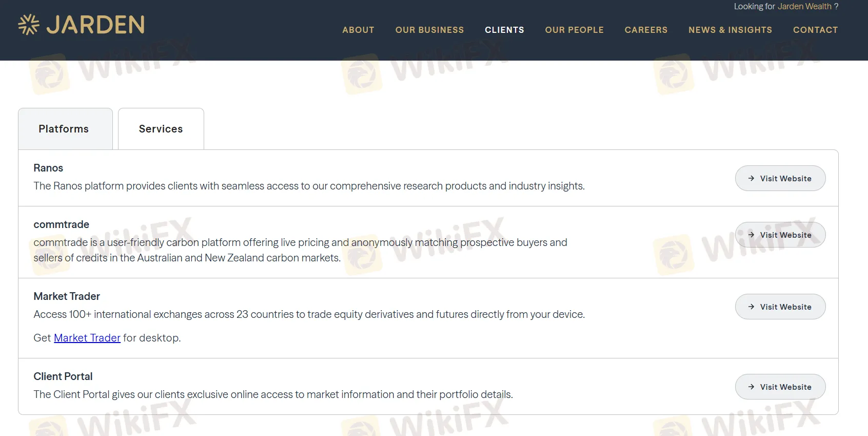
Task: Click the Client Portal heading text
Action: point(63,376)
